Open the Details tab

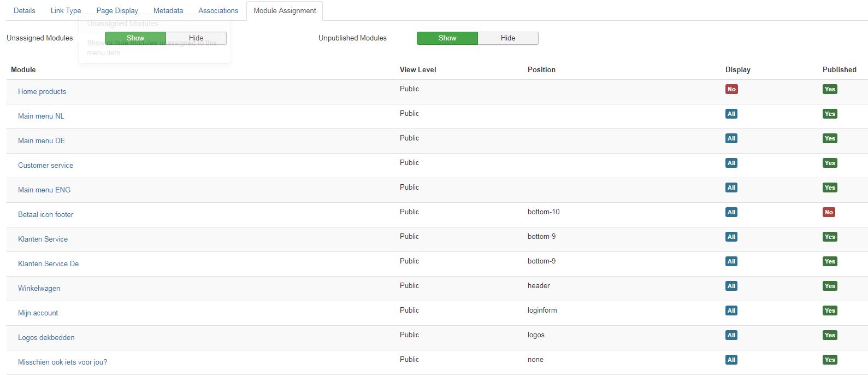tap(25, 10)
